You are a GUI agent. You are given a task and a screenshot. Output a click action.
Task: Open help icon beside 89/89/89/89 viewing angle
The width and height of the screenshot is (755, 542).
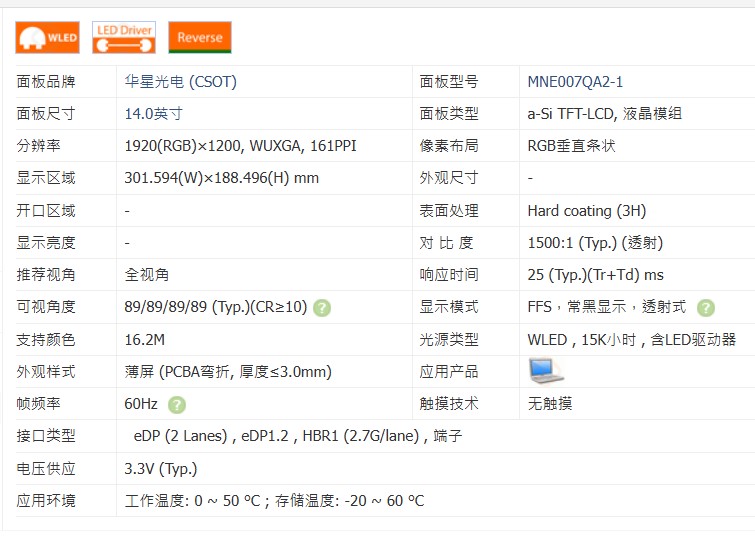322,308
